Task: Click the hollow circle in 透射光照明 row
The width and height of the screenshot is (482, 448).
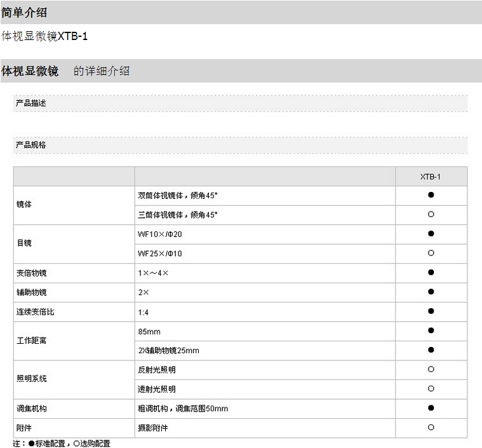Action: click(431, 389)
